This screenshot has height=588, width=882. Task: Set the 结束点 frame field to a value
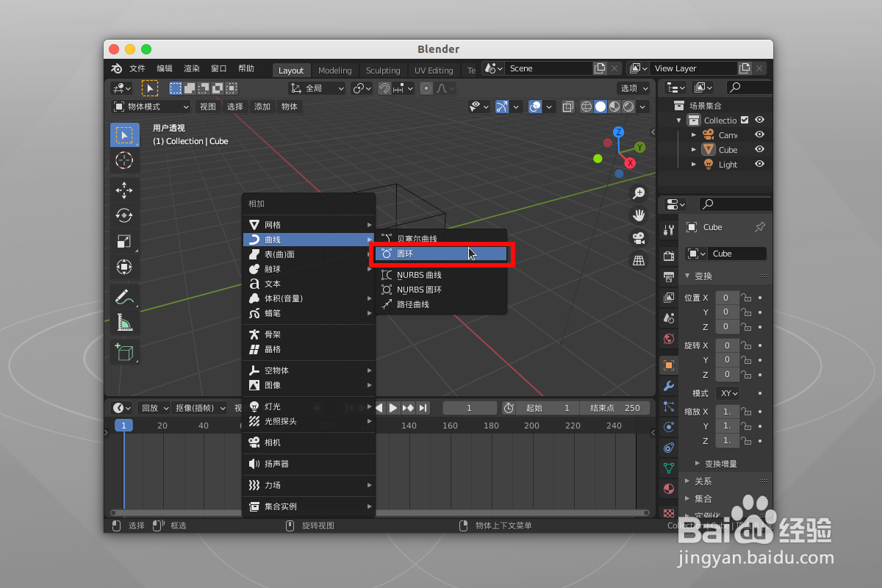point(617,407)
